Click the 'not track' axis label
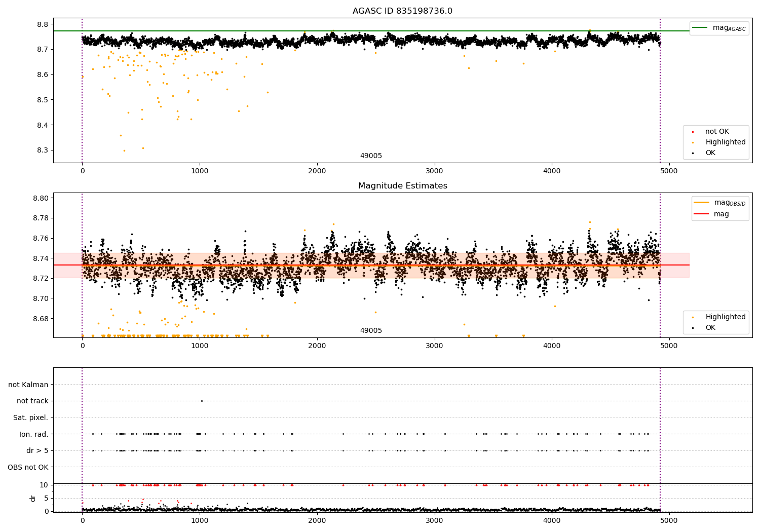This screenshot has height=532, width=760. tap(32, 401)
